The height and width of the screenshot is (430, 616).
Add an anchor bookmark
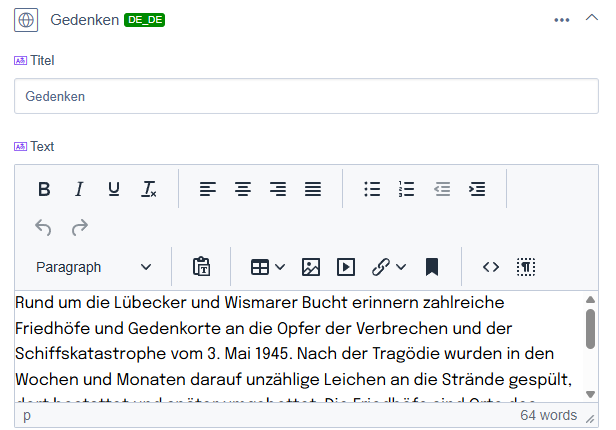coord(432,267)
